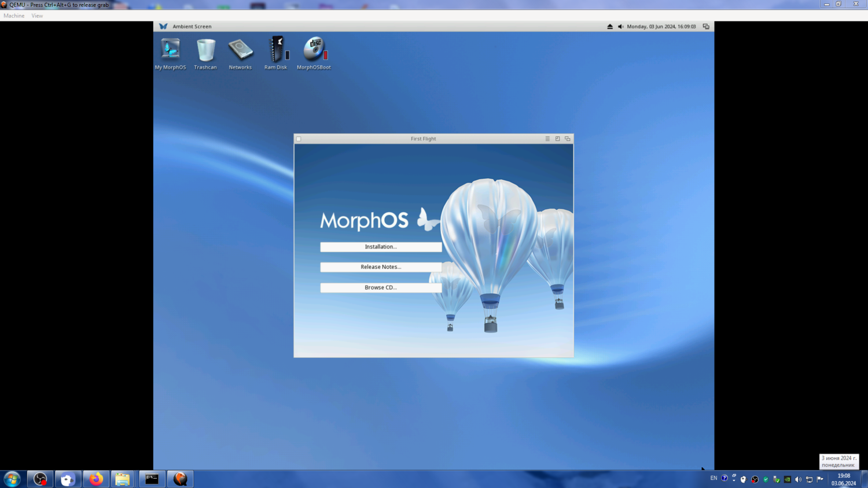Open the NVIDIA tray icon
This screenshot has width=868, height=488.
tap(788, 479)
